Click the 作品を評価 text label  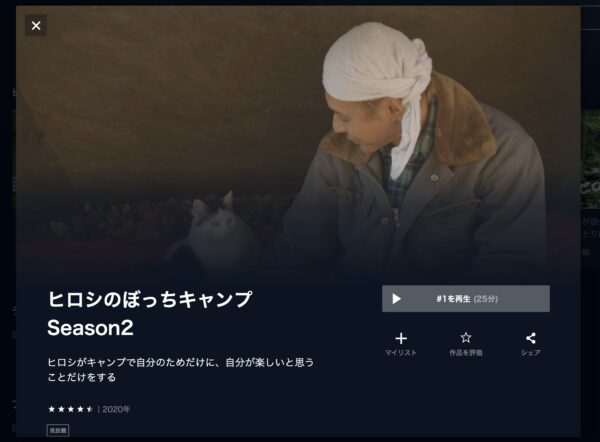(466, 353)
